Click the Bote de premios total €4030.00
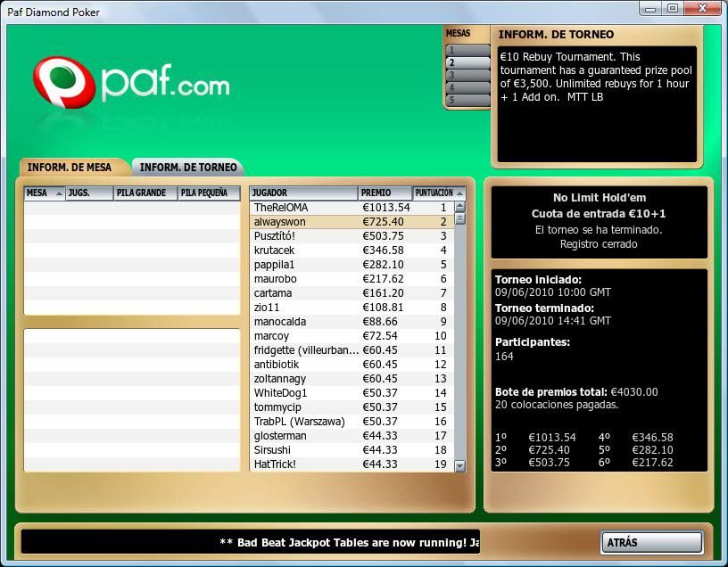728x567 pixels. coord(576,392)
